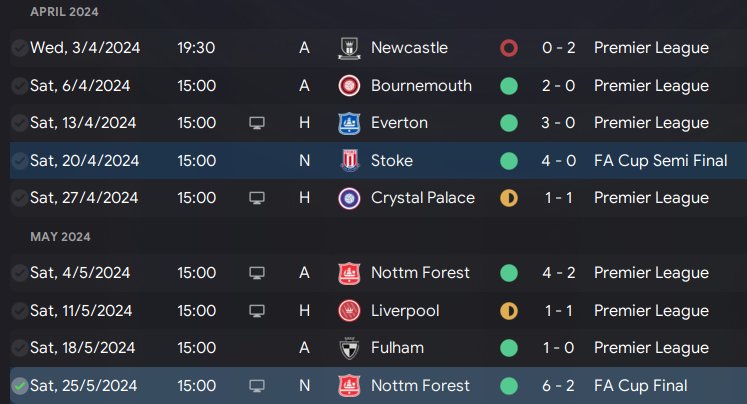Click the Fulham club badge
This screenshot has height=404, width=747.
click(x=349, y=348)
